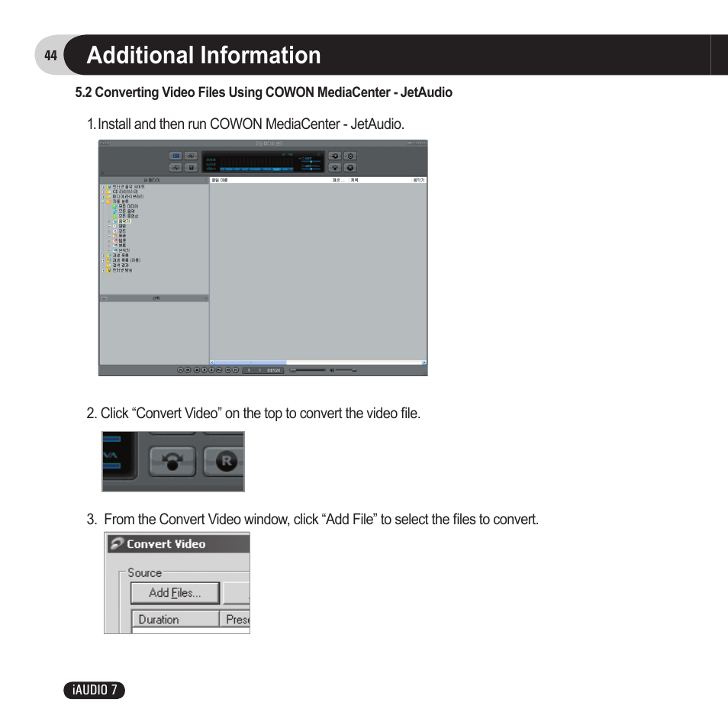Click the black round disc button in JetAudio's top-right group
The height and width of the screenshot is (728, 728).
[350, 168]
